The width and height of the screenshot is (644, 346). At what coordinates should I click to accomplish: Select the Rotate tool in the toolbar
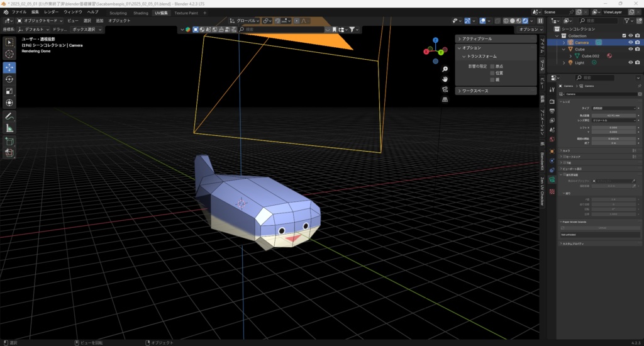click(9, 79)
